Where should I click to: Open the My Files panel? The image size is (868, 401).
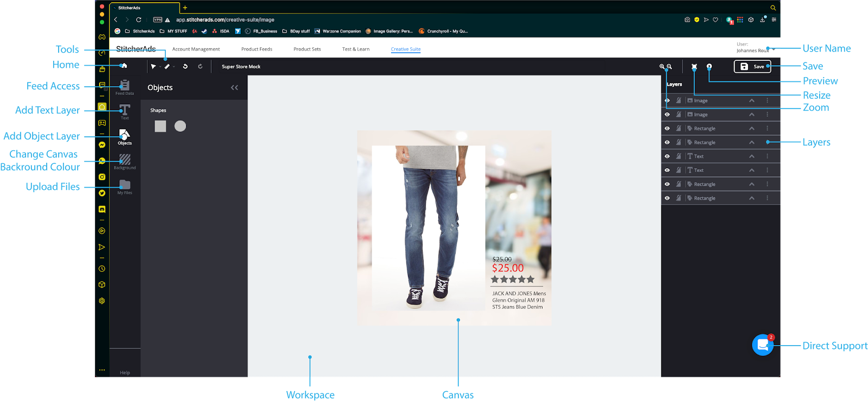point(125,187)
